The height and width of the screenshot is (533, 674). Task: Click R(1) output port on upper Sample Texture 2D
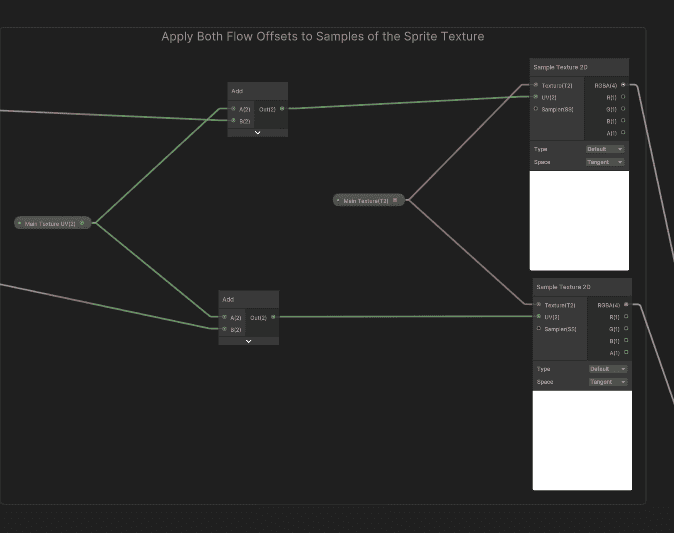[x=623, y=97]
